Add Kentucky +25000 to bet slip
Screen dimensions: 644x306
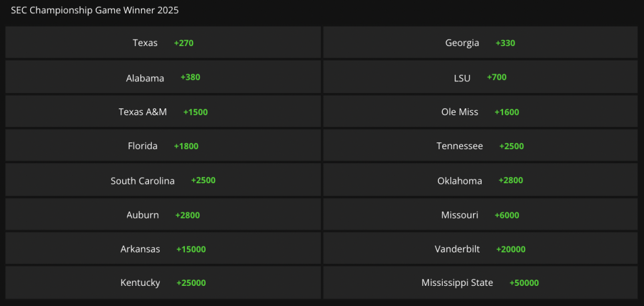click(x=163, y=283)
